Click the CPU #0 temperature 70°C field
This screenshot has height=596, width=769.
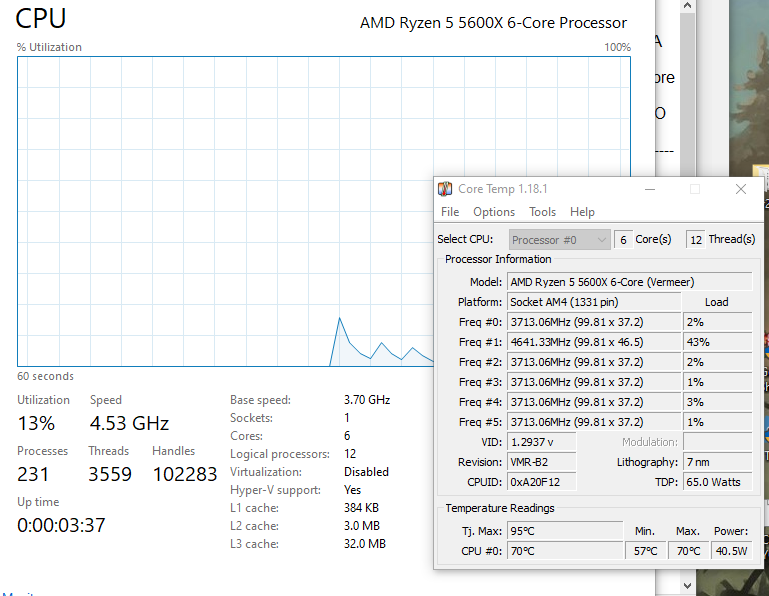tap(565, 551)
